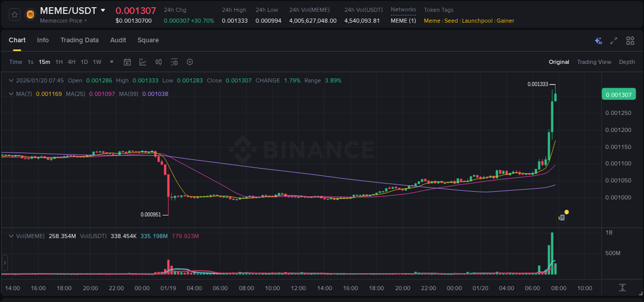Click the Launchpool token tag link
Viewport: 644px width, 302px height.
coord(477,21)
